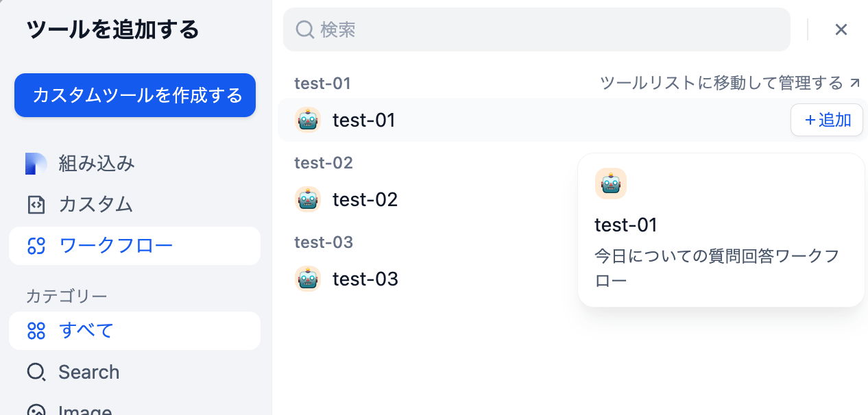Click the test-02 robot icon

click(x=308, y=199)
